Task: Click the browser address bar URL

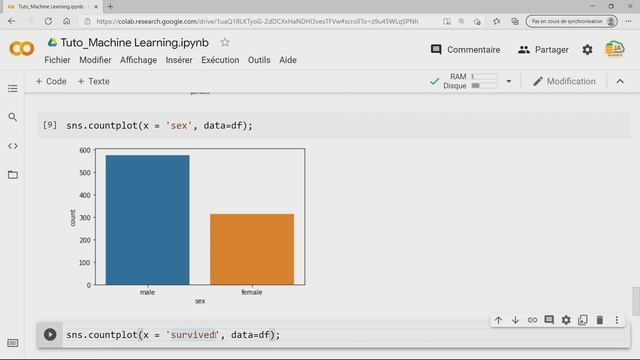Action: click(x=257, y=21)
